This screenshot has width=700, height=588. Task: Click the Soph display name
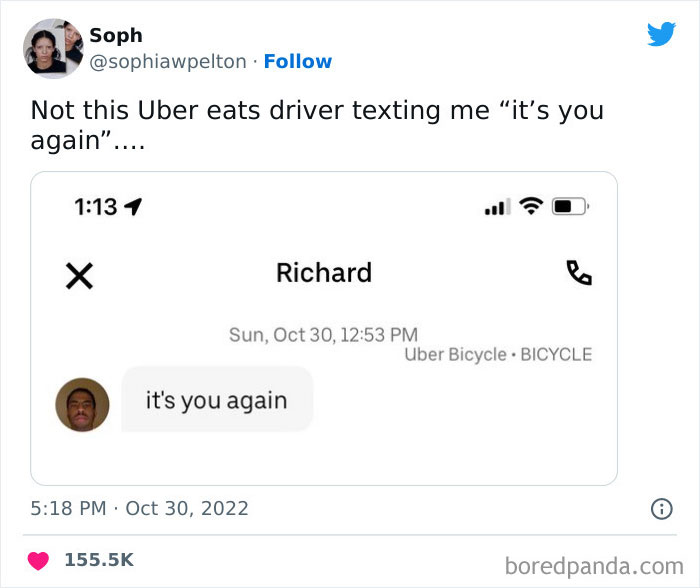click(x=116, y=35)
